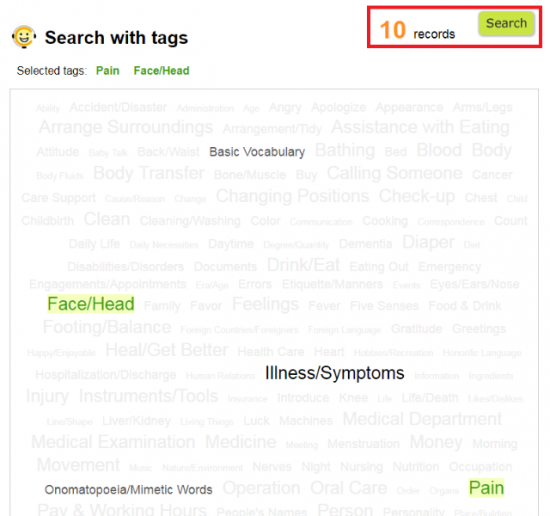Select the Onomatopoeia/Mimetic Words tag

coord(128,490)
